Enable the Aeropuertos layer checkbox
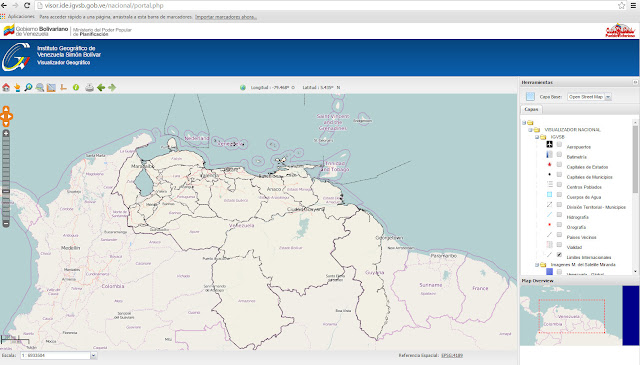 coord(559,144)
